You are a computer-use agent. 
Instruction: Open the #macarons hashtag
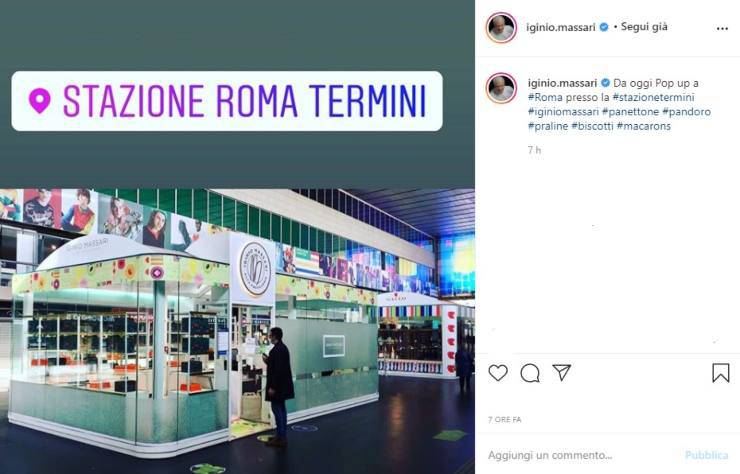[644, 126]
